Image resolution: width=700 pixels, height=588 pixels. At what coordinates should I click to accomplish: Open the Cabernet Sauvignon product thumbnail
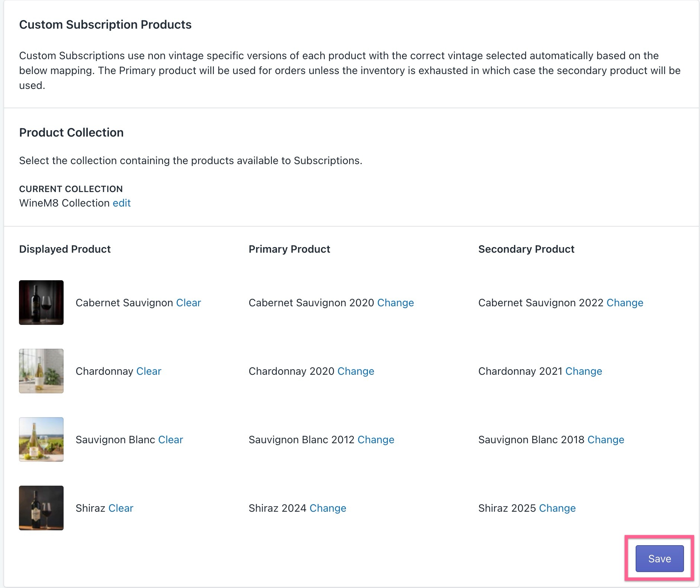pos(41,303)
